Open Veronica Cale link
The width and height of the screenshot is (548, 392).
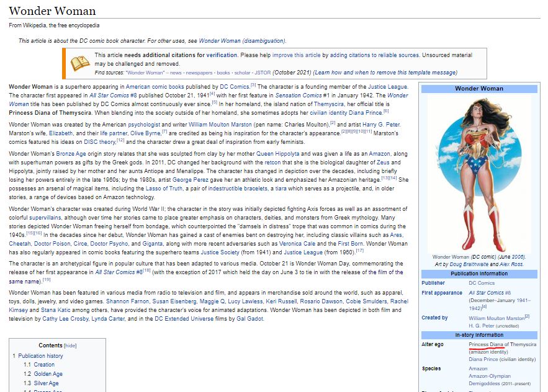pos(297,244)
